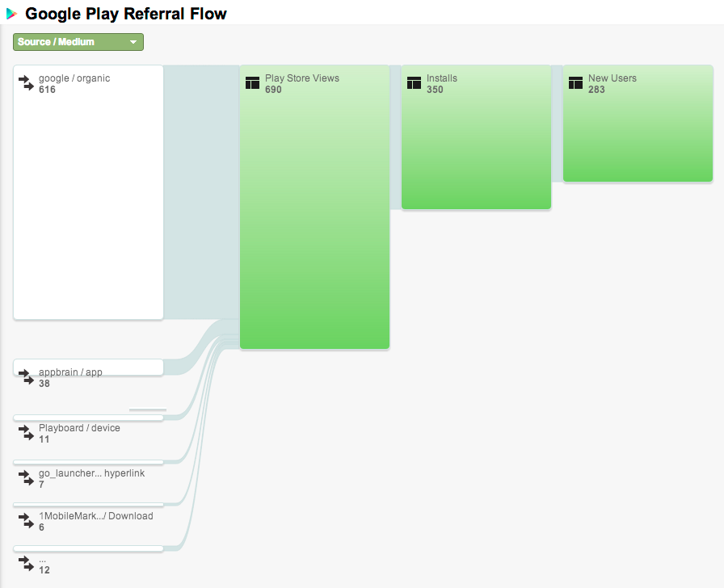The image size is (724, 588).
Task: Click the go_launcher hyperlink arrow icon
Action: (24, 477)
